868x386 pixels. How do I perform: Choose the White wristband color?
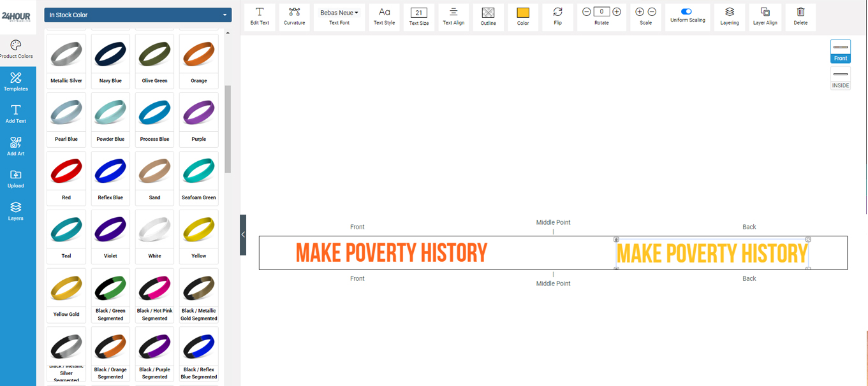(x=155, y=237)
